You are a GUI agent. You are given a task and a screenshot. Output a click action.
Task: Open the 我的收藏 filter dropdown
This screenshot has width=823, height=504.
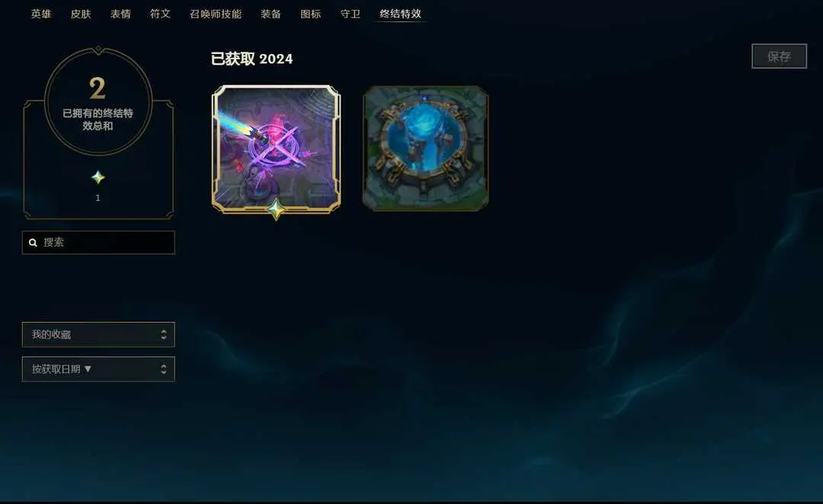pyautogui.click(x=98, y=334)
